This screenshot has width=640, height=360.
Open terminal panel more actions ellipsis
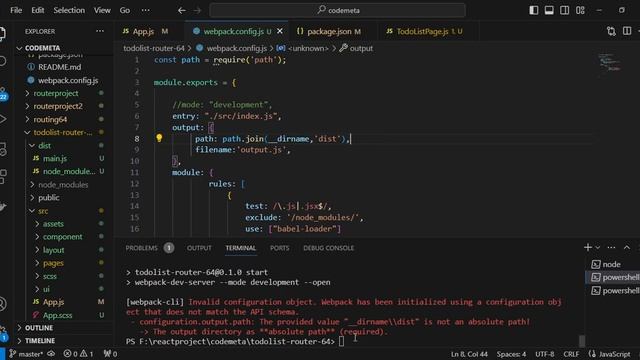(611, 247)
